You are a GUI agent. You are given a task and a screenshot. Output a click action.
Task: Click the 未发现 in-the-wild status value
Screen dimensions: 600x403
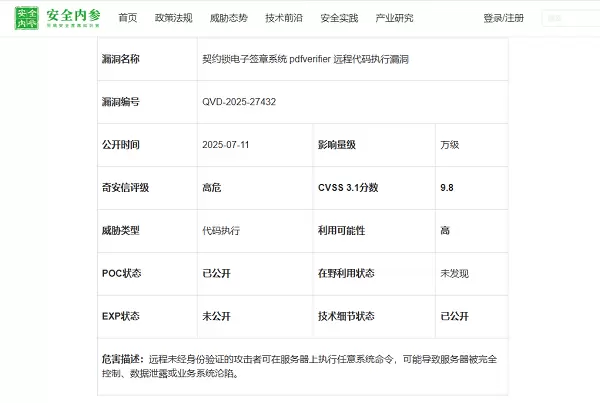[x=454, y=274]
